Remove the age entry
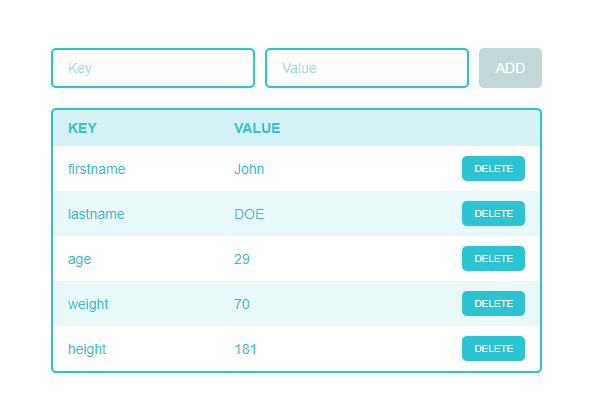Viewport: 597px width, 420px height. point(493,259)
